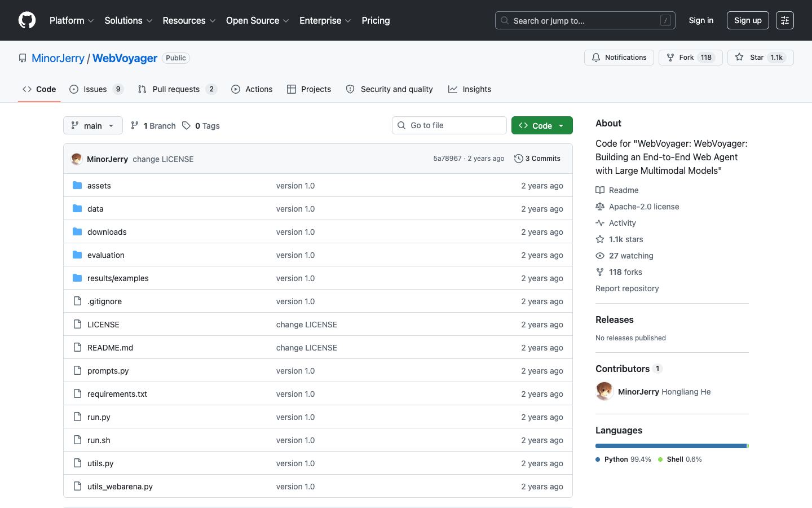This screenshot has width=812, height=508.
Task: Focus the Search or jump to field
Action: [x=585, y=20]
